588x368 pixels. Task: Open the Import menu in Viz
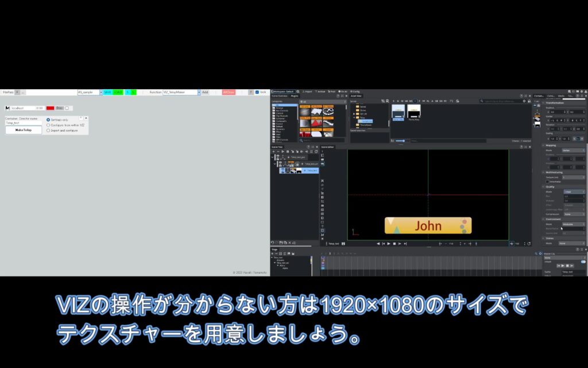tap(307, 91)
